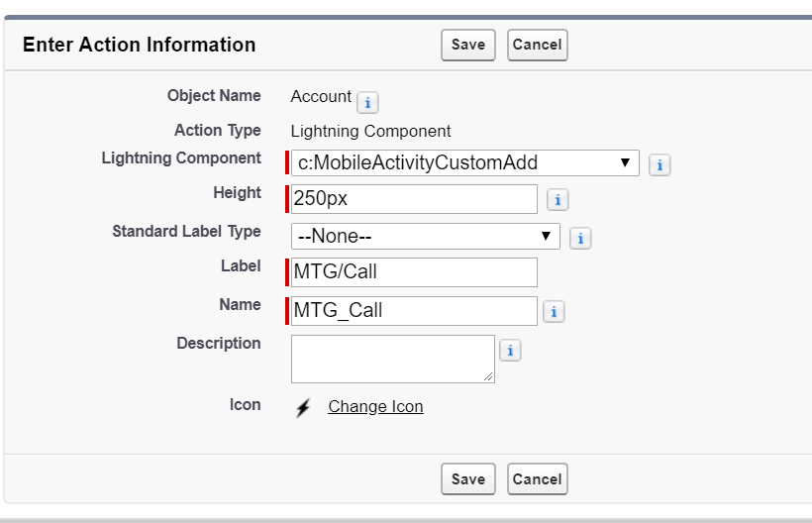Grab the Description textarea resize handle

click(x=489, y=377)
